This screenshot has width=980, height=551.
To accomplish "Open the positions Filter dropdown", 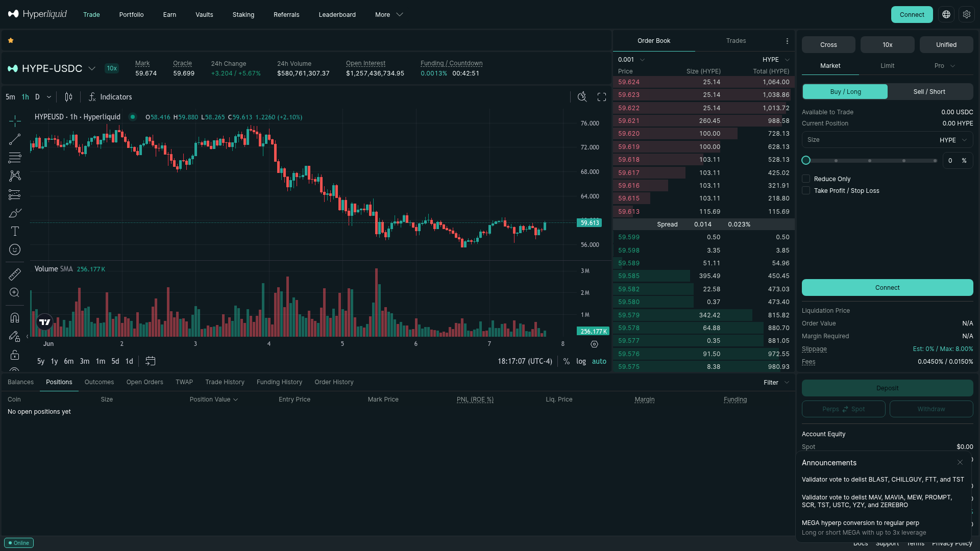I will point(776,383).
